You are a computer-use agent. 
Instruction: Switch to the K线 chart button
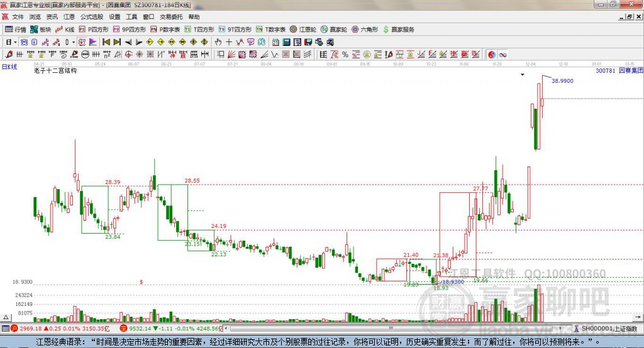[x=65, y=30]
